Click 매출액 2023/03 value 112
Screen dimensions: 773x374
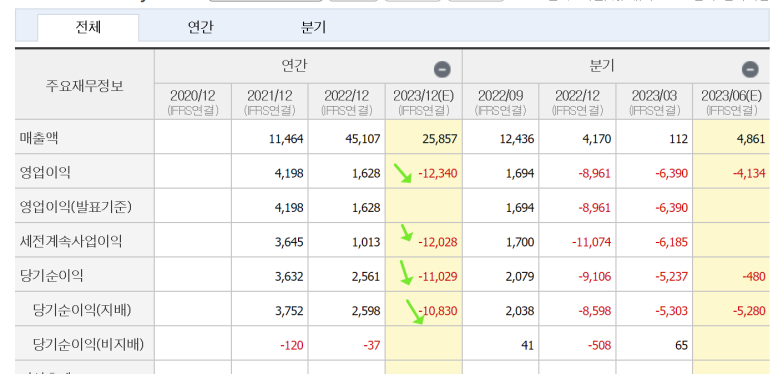point(679,139)
